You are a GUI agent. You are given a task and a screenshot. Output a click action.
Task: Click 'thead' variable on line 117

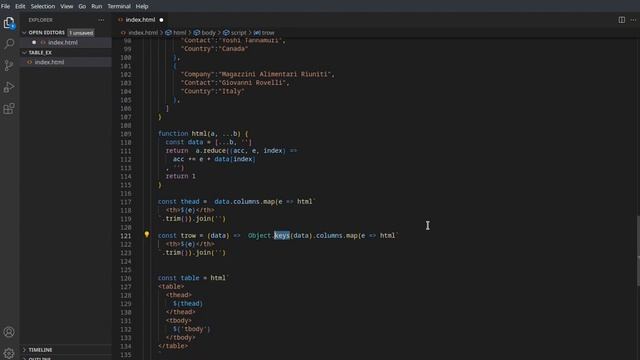click(190, 202)
